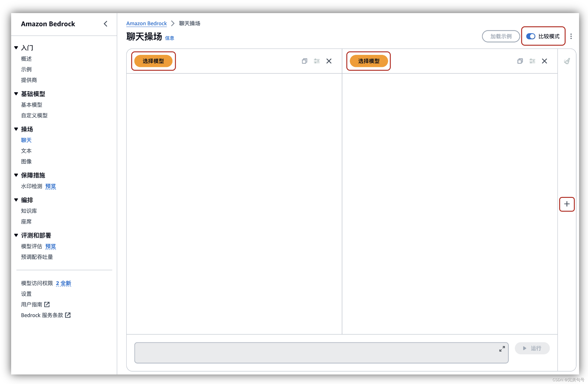
Task: Expand the prompt input box
Action: (x=502, y=349)
